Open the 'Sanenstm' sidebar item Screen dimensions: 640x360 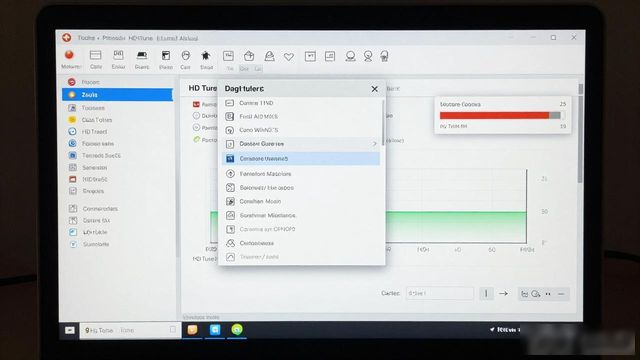click(95, 167)
